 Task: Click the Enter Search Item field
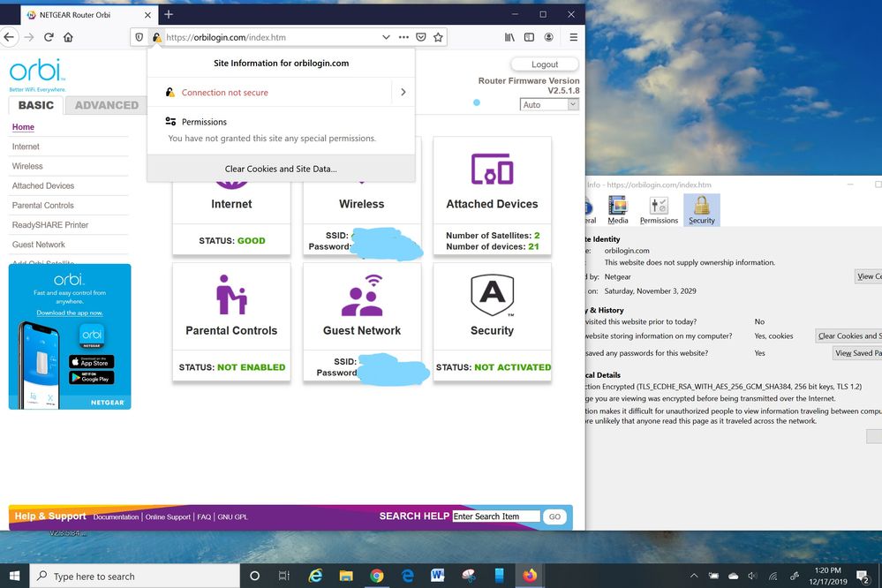coord(495,516)
